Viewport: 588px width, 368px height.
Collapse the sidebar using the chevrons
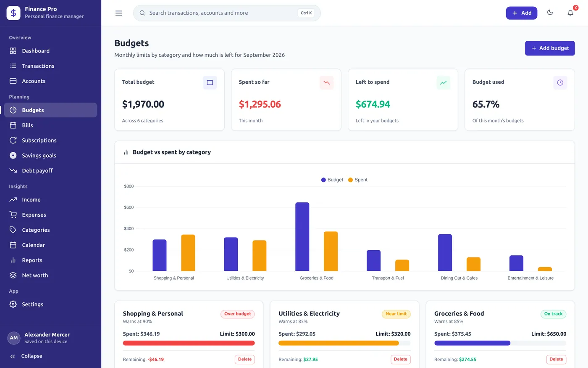[x=13, y=356]
